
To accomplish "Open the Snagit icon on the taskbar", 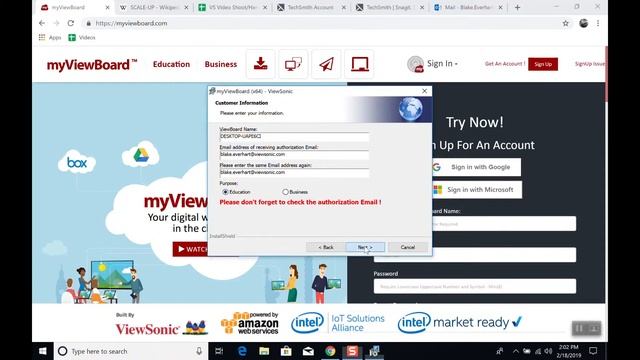I will pos(352,351).
